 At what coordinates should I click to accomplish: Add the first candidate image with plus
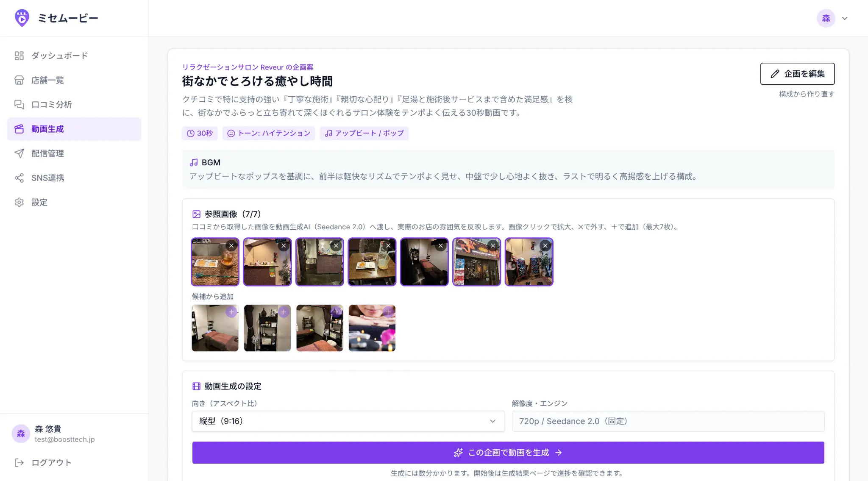pos(231,312)
